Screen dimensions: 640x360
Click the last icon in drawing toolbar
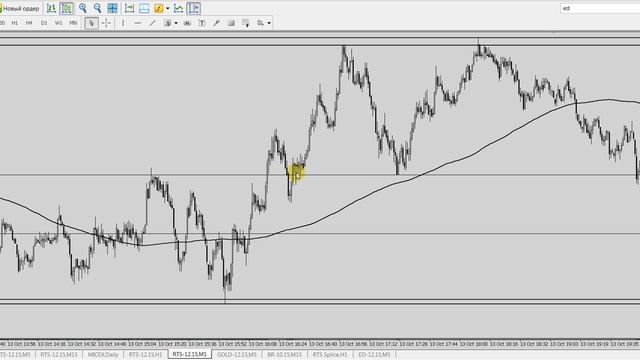[x=260, y=23]
